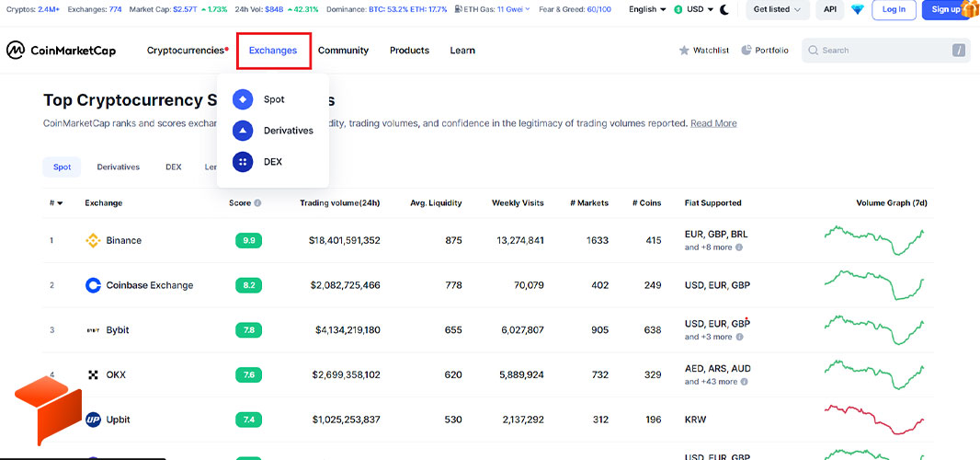
Task: Click the Upbit logo icon
Action: click(x=93, y=420)
